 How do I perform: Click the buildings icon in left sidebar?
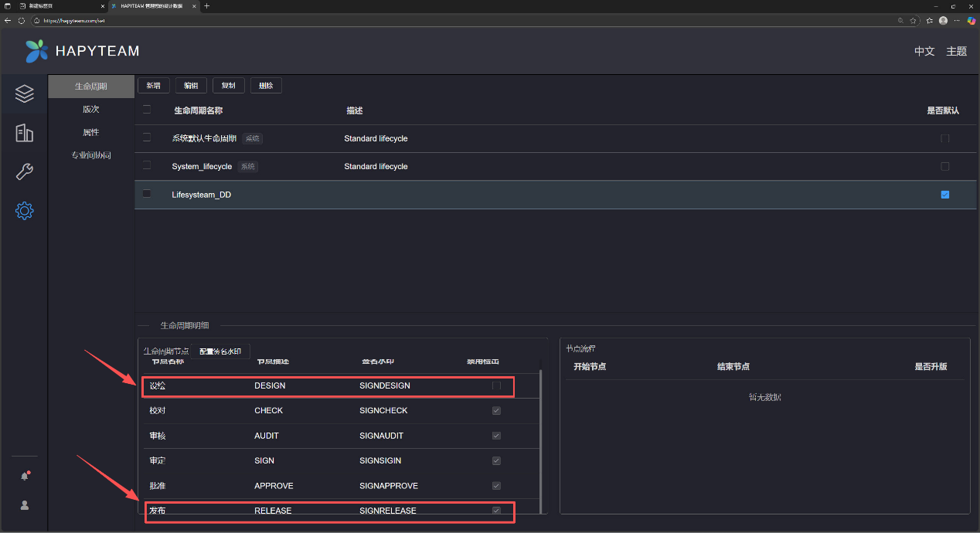click(24, 133)
